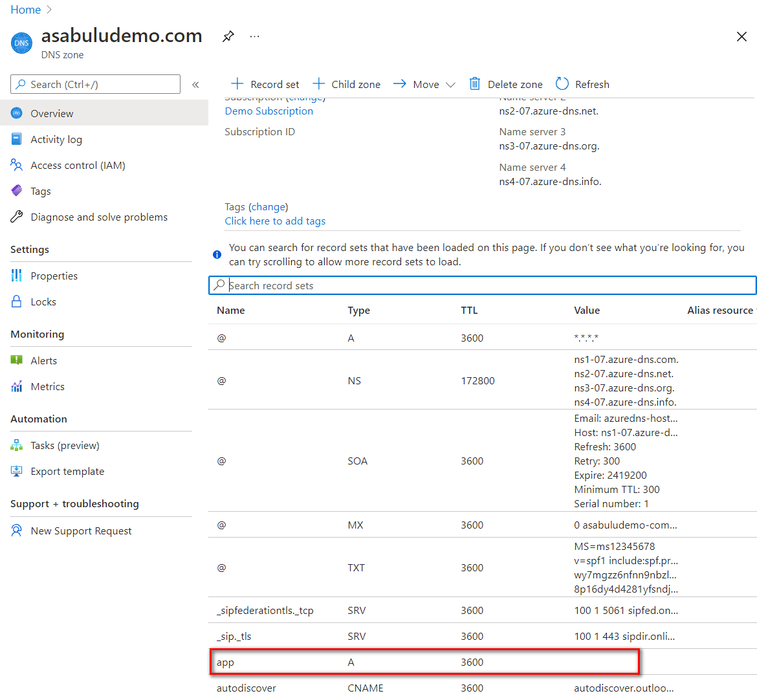The image size is (757, 700).
Task: Navigate to Home via the breadcrumb
Action: point(25,10)
